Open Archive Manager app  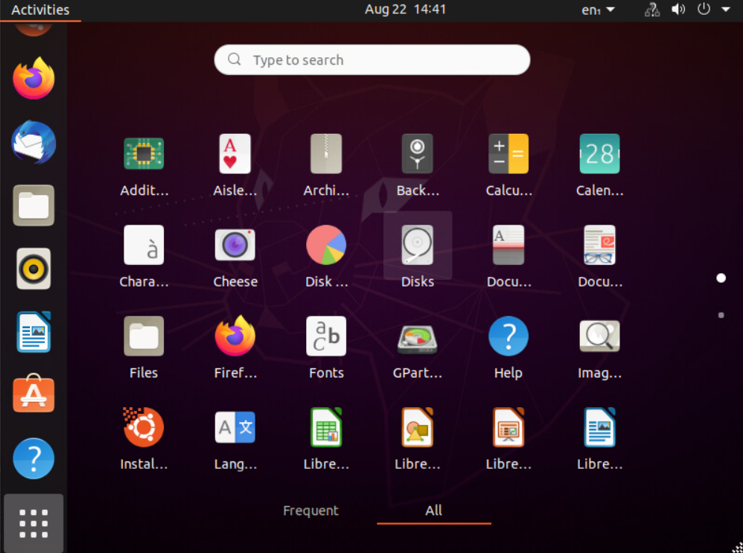pos(326,154)
